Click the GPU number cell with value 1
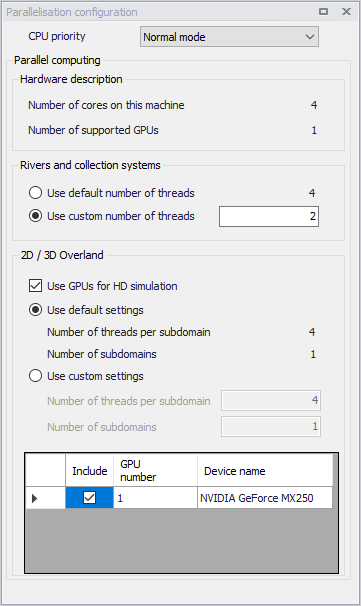Viewport: 361px width, 606px height. (x=155, y=498)
